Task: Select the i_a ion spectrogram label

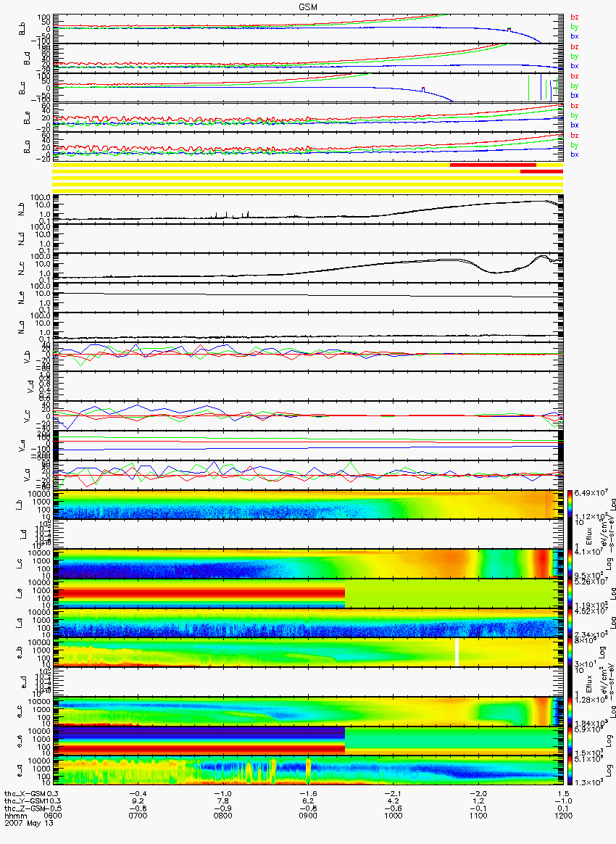Action: 18,623
